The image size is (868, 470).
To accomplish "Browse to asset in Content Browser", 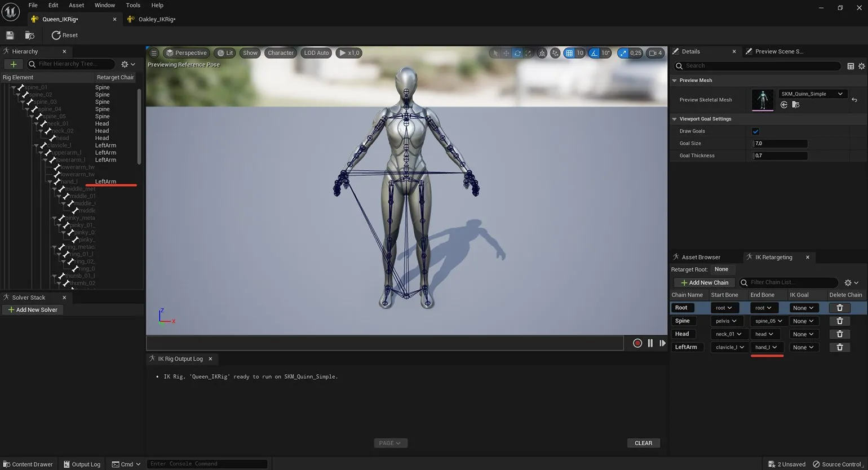I will [30, 35].
